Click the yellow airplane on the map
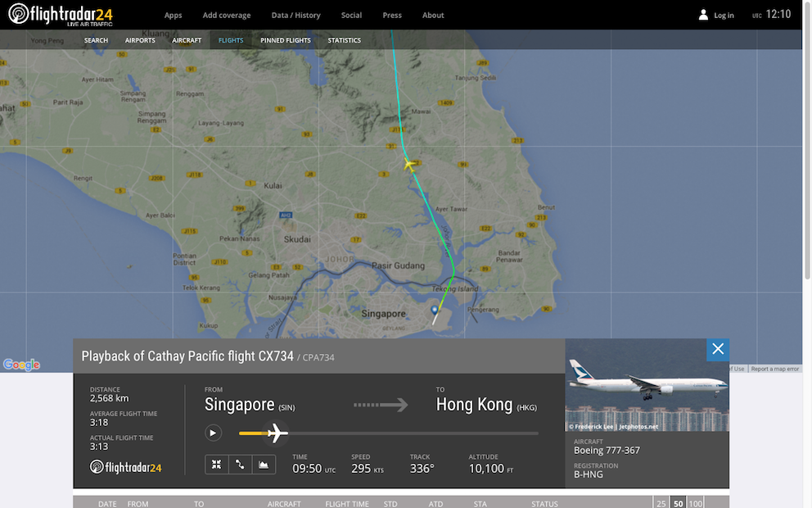812x508 pixels. point(409,165)
